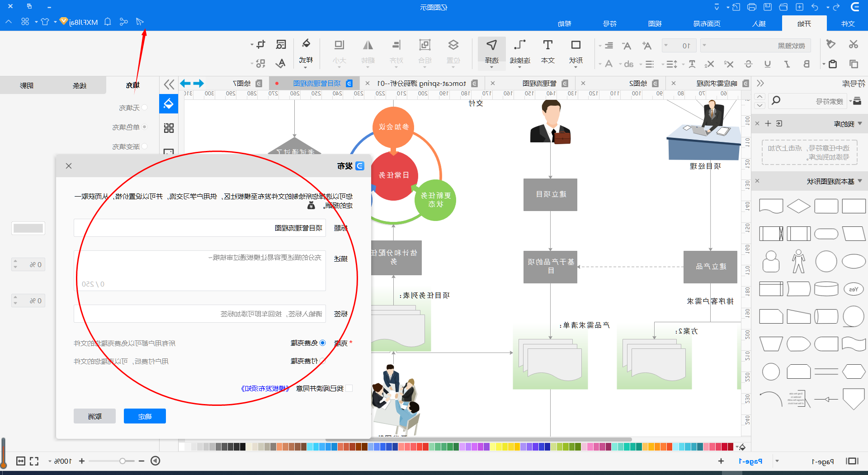Add a new page with plus button
Viewport: 868px width, 475px height.
721,461
